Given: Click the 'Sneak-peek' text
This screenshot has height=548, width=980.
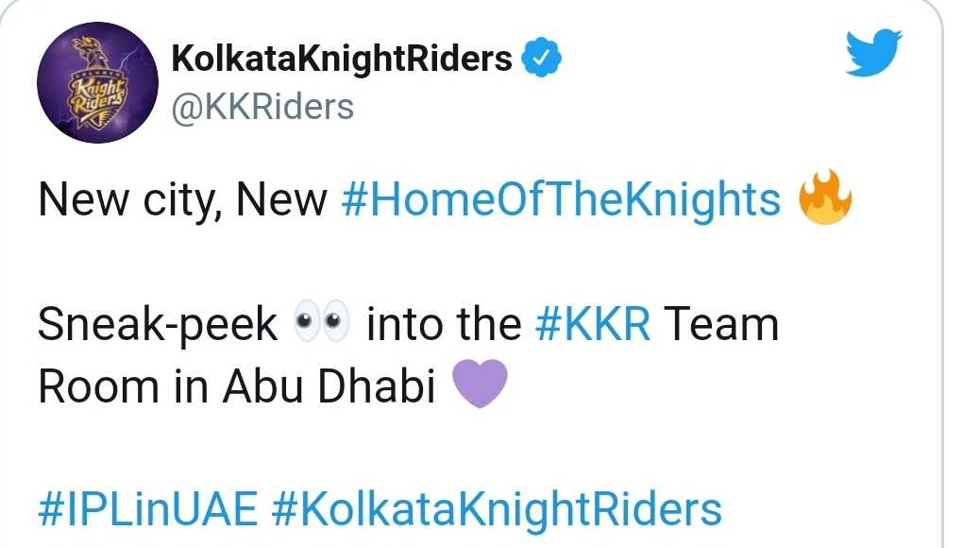Looking at the screenshot, I should [158, 325].
